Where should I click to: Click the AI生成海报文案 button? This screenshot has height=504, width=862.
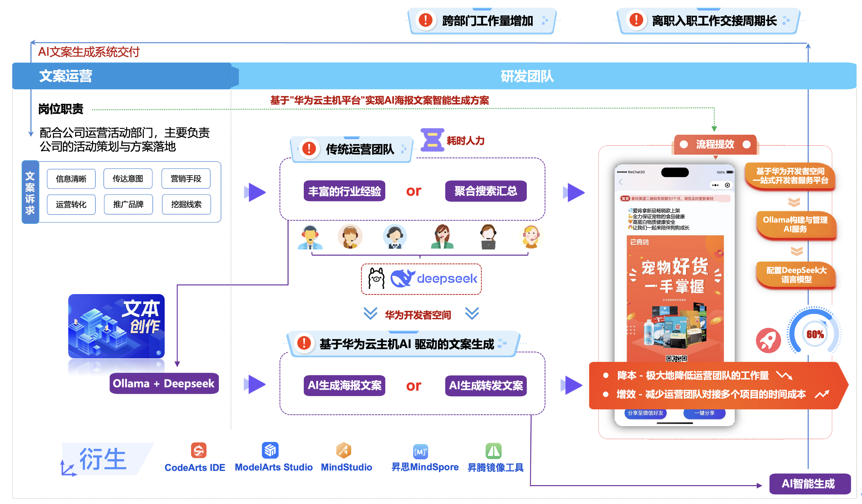pos(344,385)
